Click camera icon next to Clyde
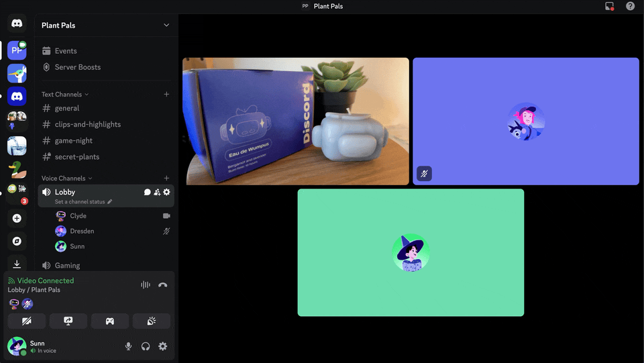 point(166,216)
